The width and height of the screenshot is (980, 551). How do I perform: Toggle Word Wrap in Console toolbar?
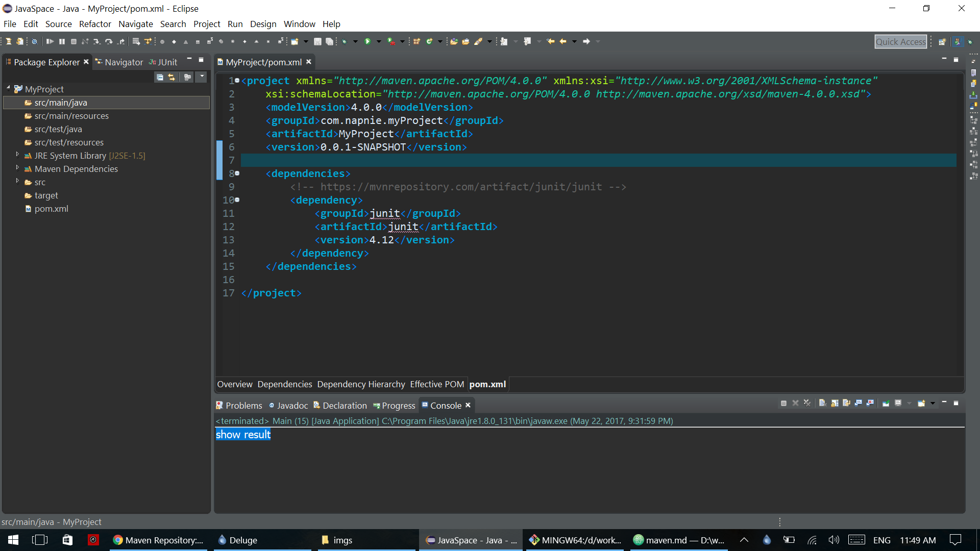tap(846, 403)
